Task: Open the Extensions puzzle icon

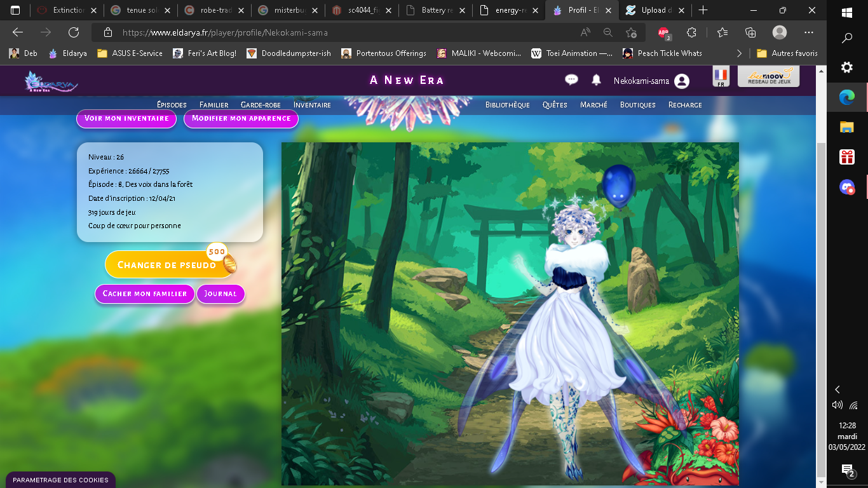Action: pos(692,32)
